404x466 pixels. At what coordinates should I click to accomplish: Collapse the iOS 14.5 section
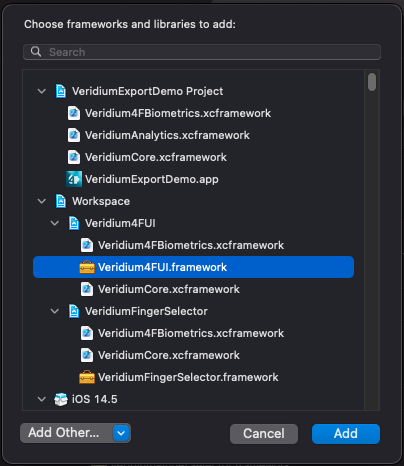tap(42, 399)
